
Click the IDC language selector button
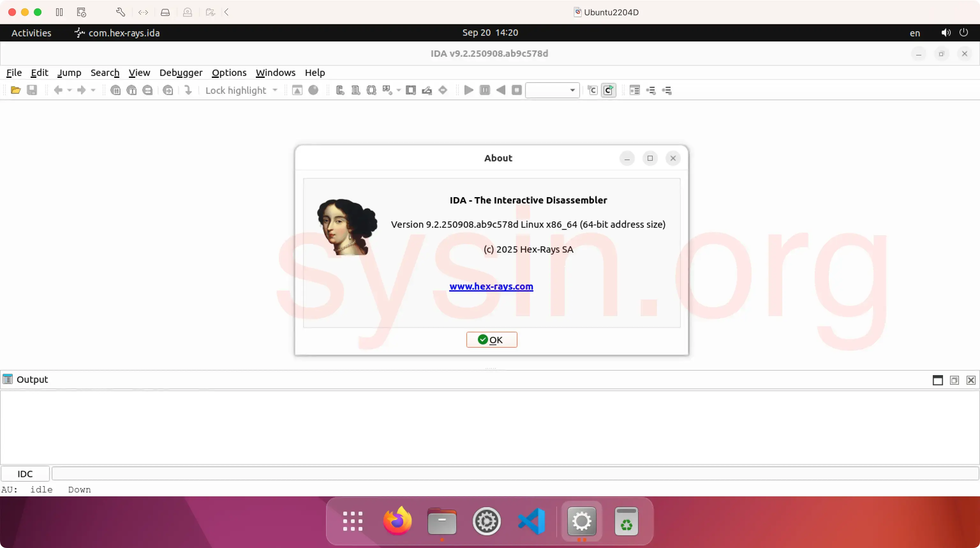(x=25, y=474)
